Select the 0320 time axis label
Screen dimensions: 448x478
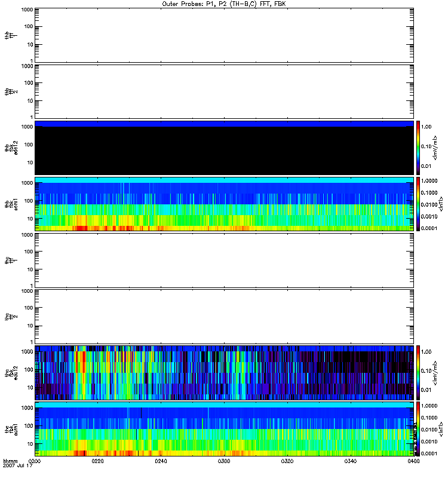(287, 461)
